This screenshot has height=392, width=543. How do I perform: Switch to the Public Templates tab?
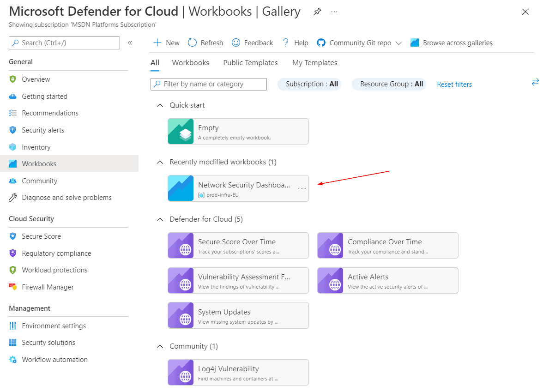pos(250,63)
